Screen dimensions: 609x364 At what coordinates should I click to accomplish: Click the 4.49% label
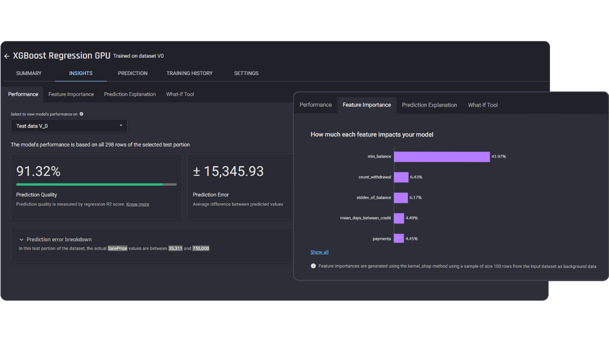coord(412,218)
